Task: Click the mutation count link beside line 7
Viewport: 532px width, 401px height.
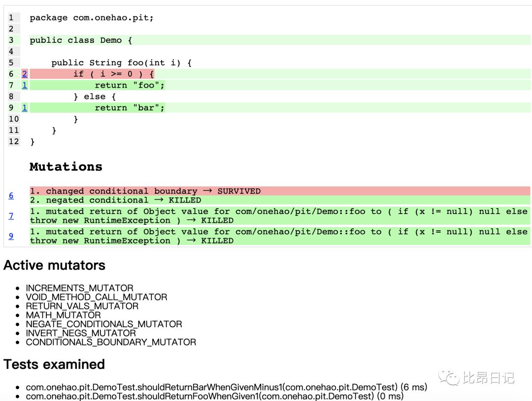Action: [x=25, y=85]
